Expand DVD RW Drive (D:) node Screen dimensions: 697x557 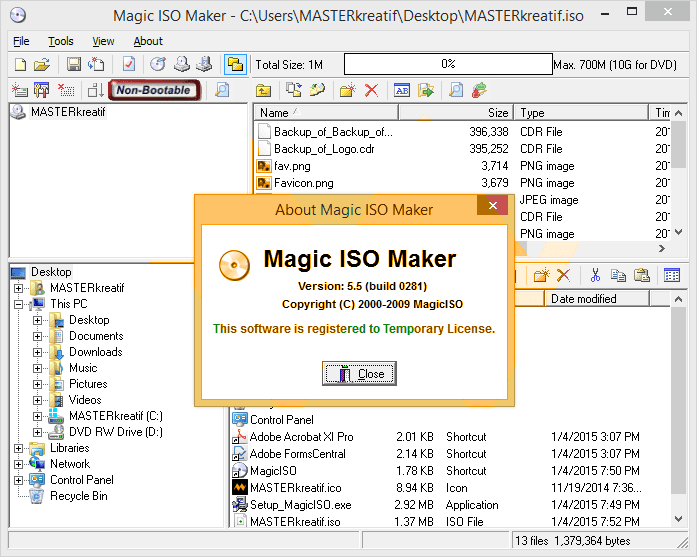[37, 432]
